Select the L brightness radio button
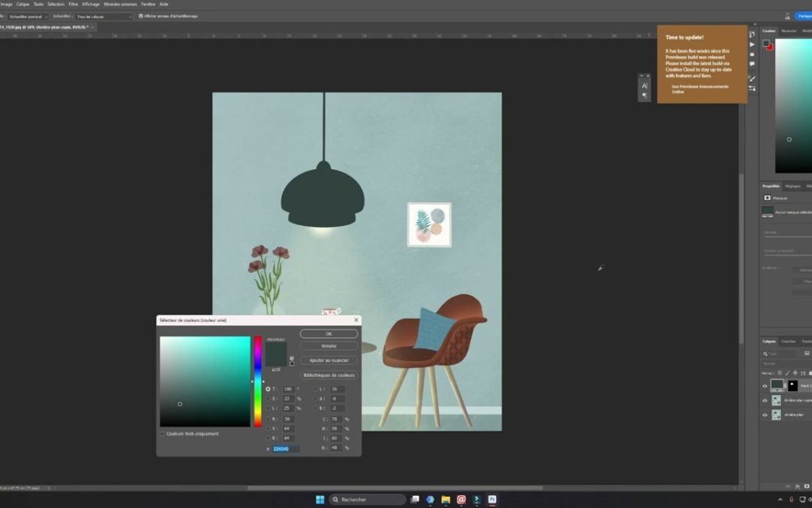The width and height of the screenshot is (812, 508). click(x=268, y=409)
